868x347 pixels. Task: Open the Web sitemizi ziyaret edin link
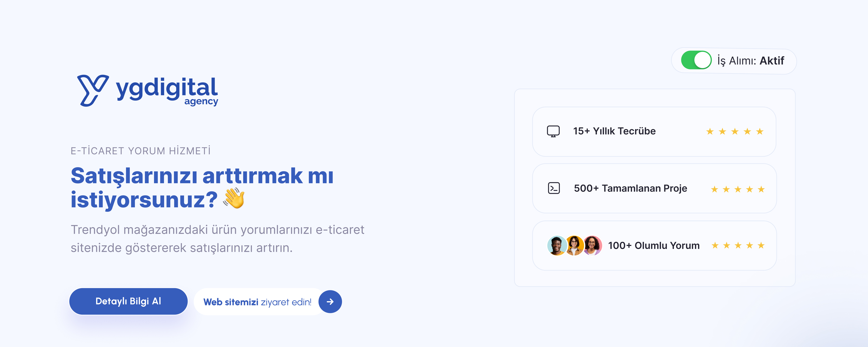pos(258,302)
